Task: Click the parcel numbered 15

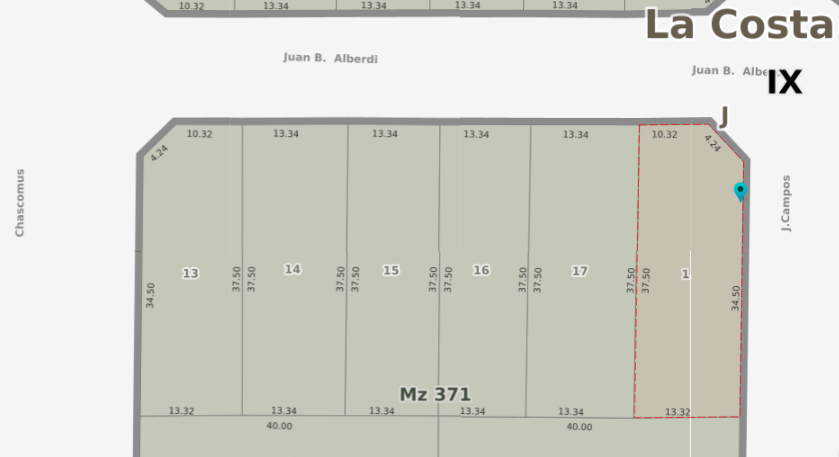Action: click(x=391, y=271)
